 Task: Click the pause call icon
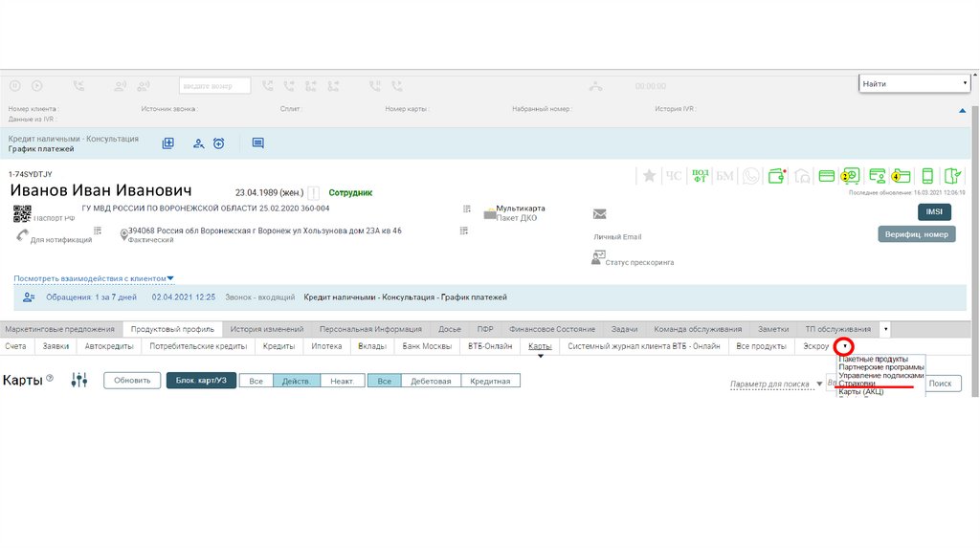pos(15,85)
